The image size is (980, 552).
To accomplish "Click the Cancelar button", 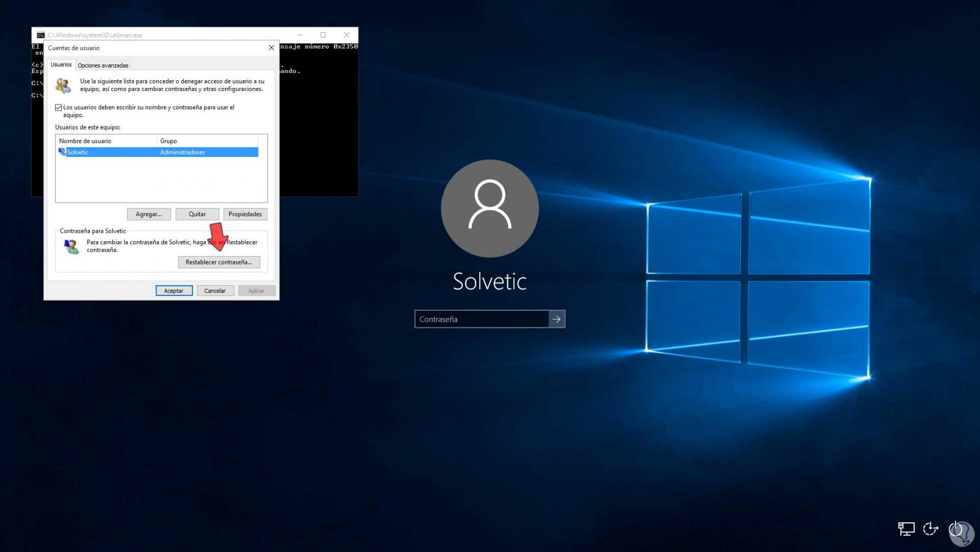I will pyautogui.click(x=215, y=291).
